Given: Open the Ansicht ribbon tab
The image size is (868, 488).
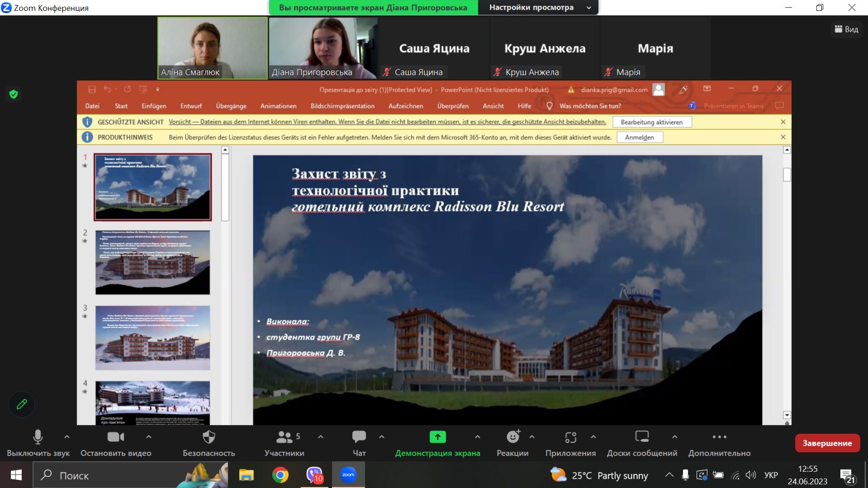Looking at the screenshot, I should tap(493, 106).
